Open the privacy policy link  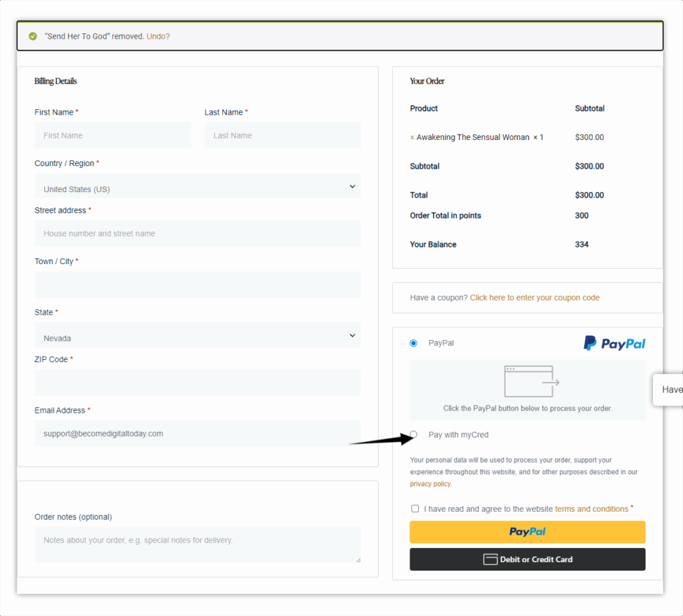430,484
